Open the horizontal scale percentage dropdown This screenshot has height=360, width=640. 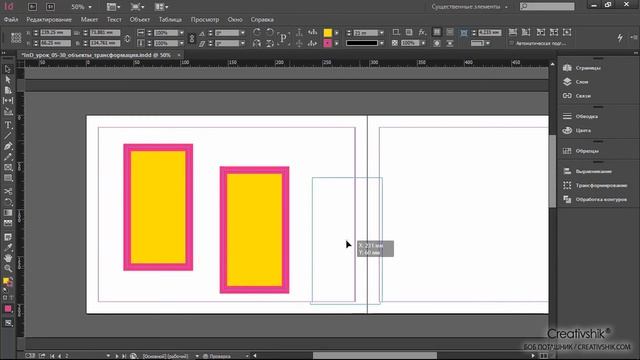[x=182, y=33]
